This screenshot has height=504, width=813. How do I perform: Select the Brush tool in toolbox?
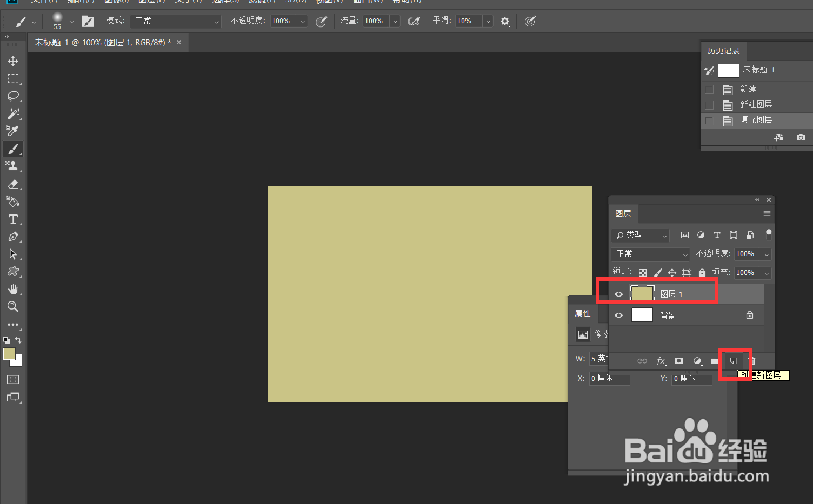coord(13,149)
